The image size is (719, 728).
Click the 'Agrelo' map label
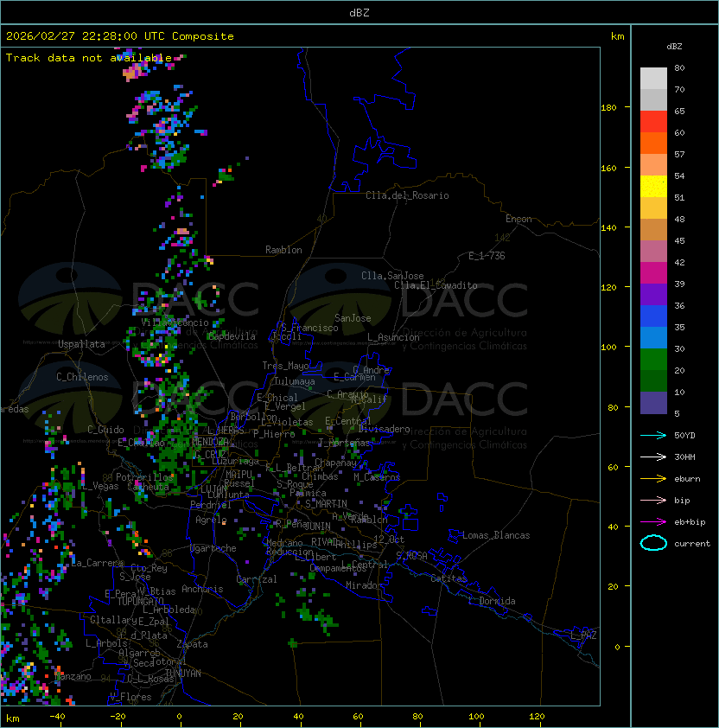tap(211, 520)
